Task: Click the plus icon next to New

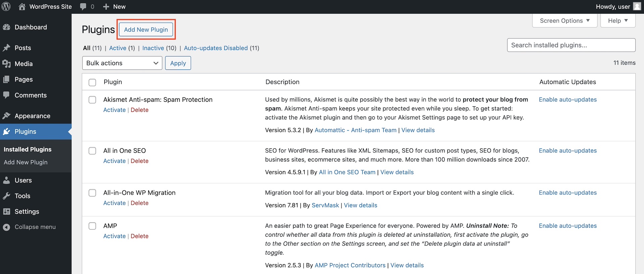Action: (106, 7)
